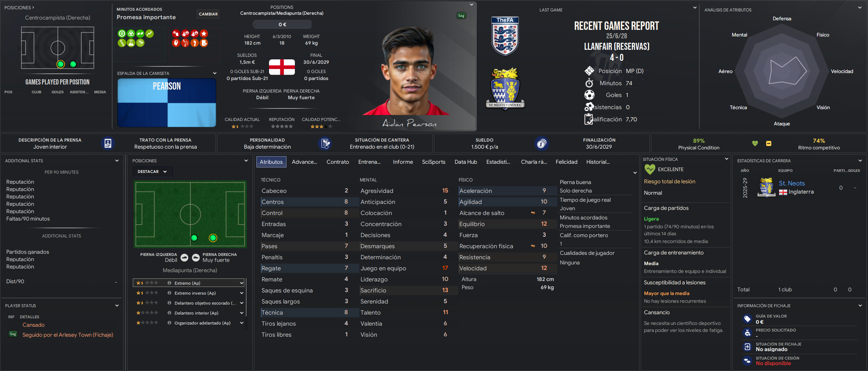Click the CAMBIAR button
This screenshot has width=868, height=371.
(x=208, y=14)
